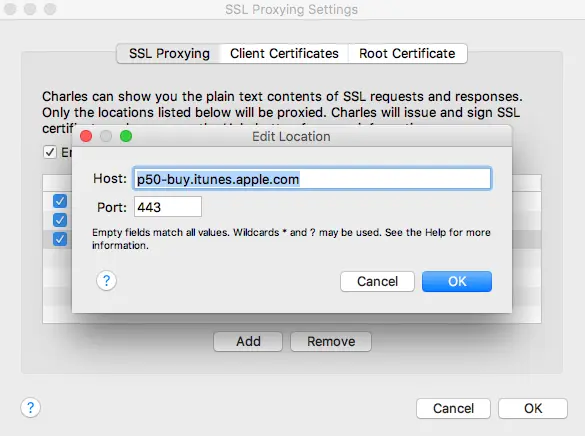Toggle the Enable SSL Proxying checkbox
The height and width of the screenshot is (436, 585).
tap(50, 152)
